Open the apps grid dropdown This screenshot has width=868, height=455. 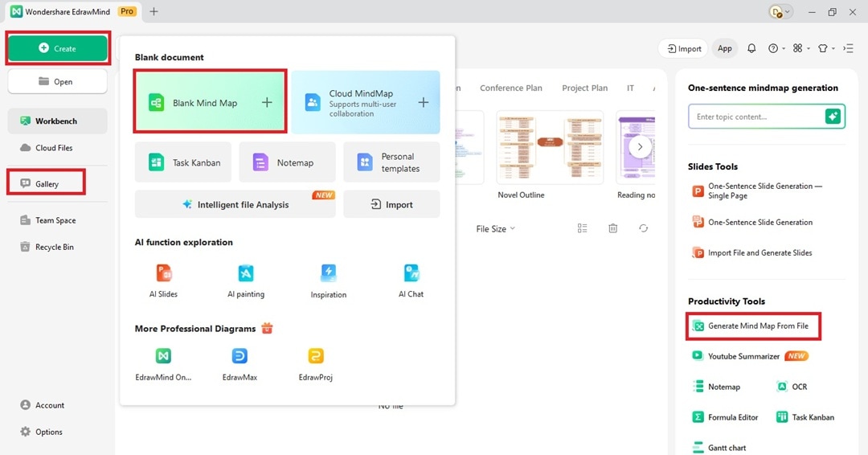click(800, 49)
